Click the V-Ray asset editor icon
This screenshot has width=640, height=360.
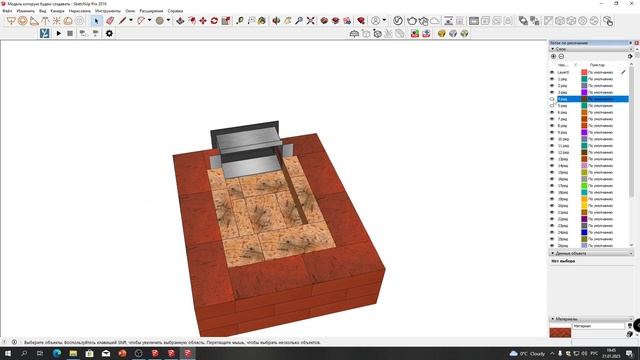coord(398,21)
